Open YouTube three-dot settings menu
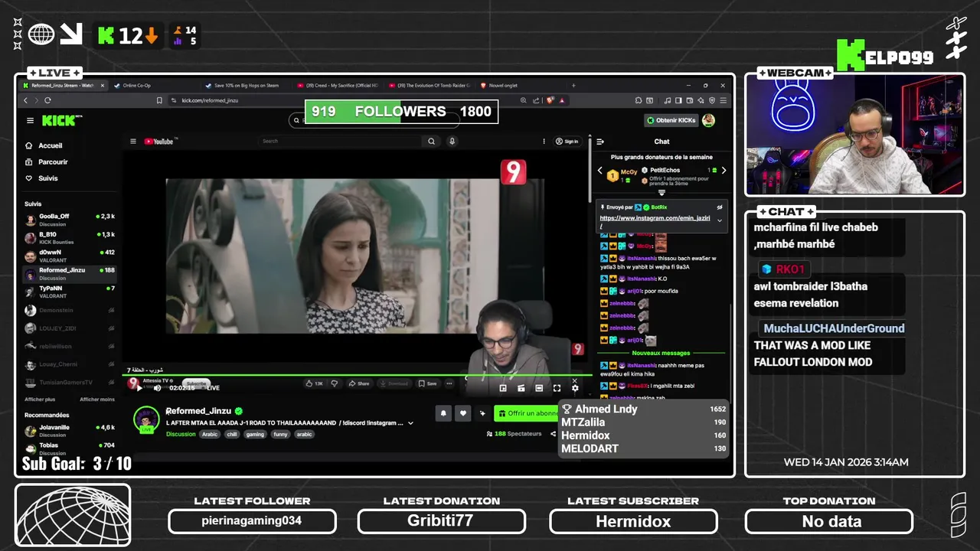 [544, 141]
